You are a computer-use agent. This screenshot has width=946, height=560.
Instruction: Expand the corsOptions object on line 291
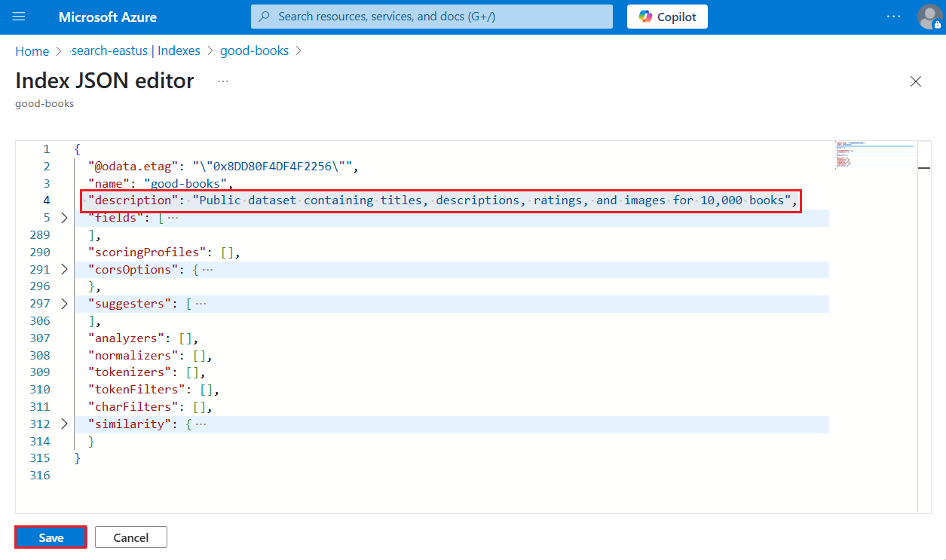coord(64,269)
